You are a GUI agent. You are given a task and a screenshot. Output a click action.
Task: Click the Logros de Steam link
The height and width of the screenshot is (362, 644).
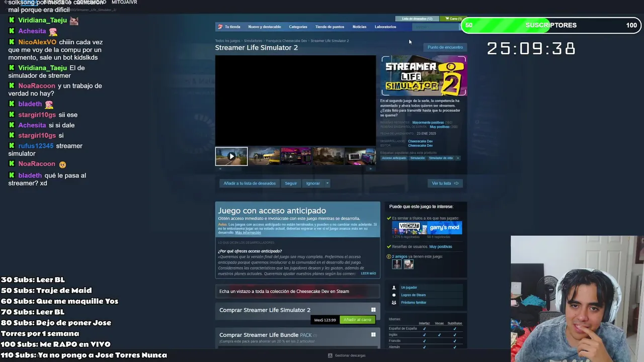[x=413, y=295]
